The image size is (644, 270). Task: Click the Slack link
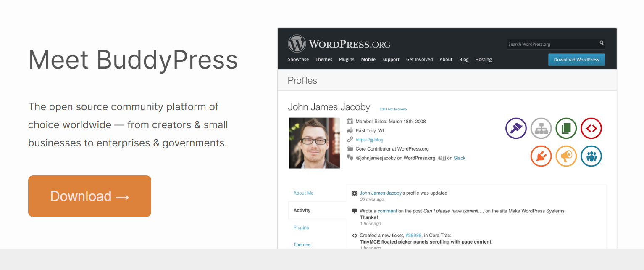coord(460,158)
